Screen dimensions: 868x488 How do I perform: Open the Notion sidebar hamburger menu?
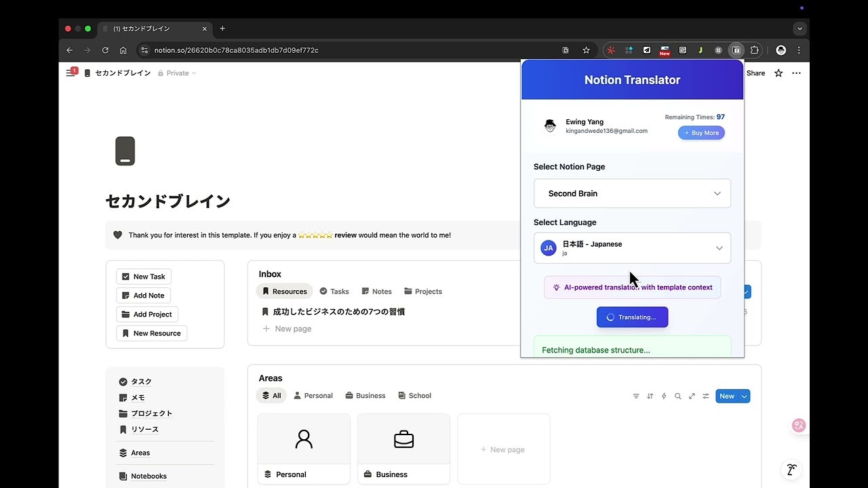click(x=71, y=73)
